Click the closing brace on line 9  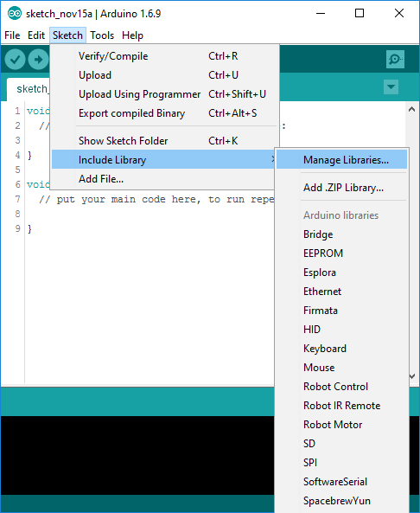[29, 228]
